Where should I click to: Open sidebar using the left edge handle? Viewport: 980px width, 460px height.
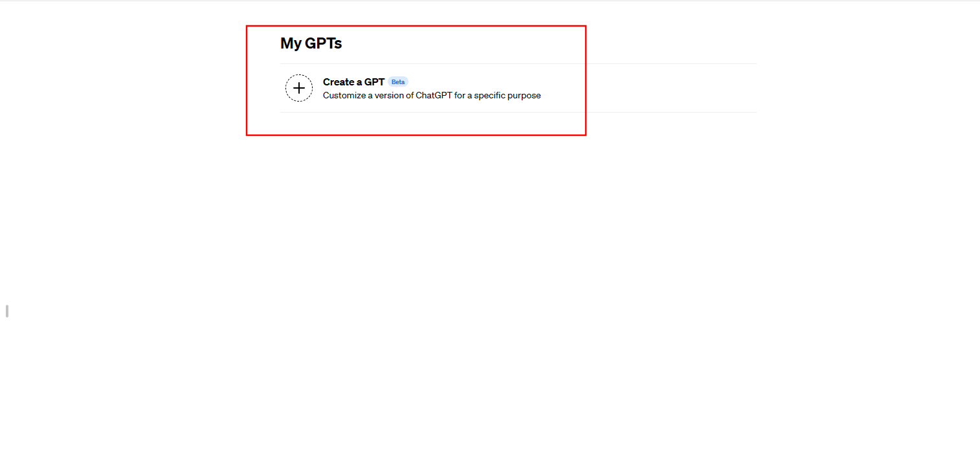[x=7, y=311]
